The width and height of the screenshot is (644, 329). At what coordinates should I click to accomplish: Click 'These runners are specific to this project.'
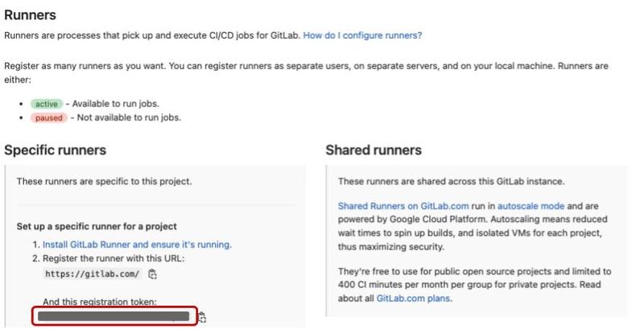(105, 181)
